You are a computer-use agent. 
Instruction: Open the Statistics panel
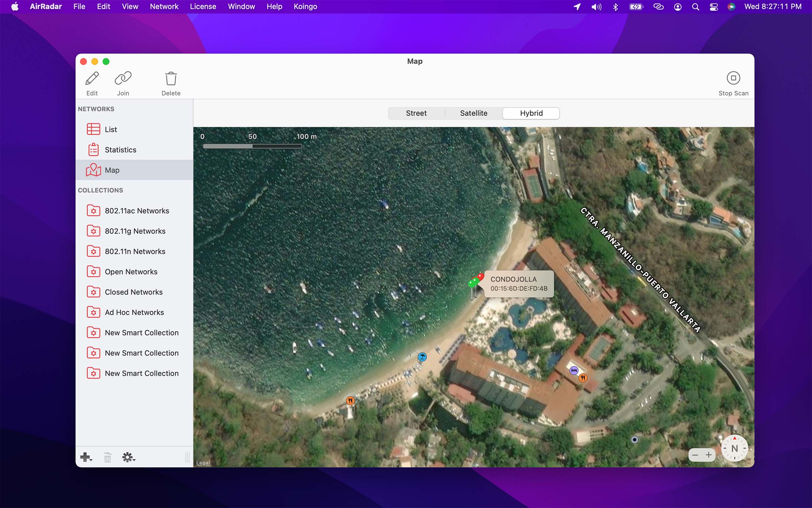pos(120,149)
